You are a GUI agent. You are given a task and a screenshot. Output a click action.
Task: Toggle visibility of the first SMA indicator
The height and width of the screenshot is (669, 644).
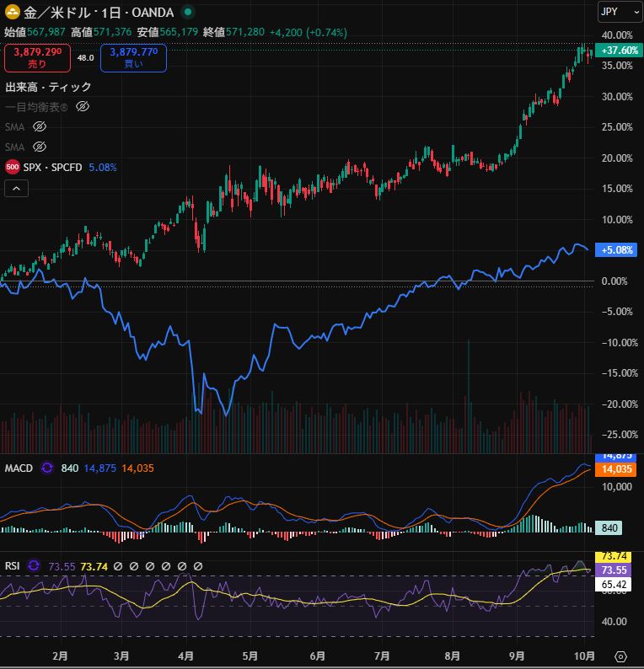tap(39, 126)
